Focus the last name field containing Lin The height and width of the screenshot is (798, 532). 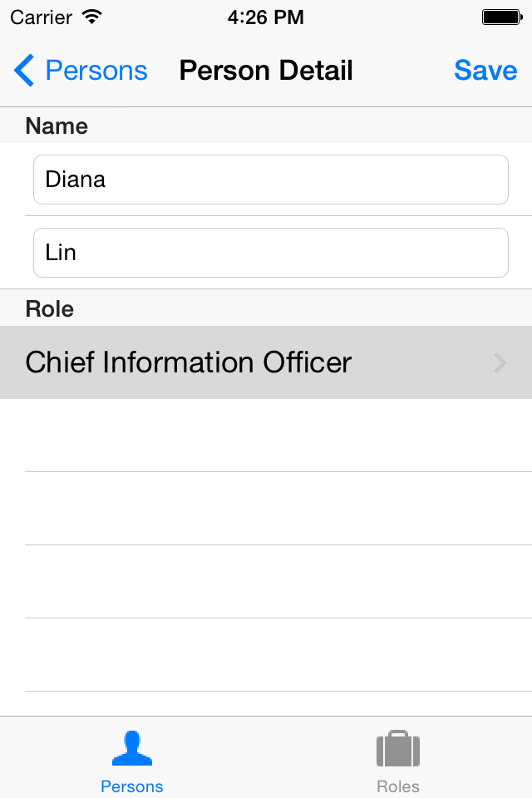click(x=271, y=253)
